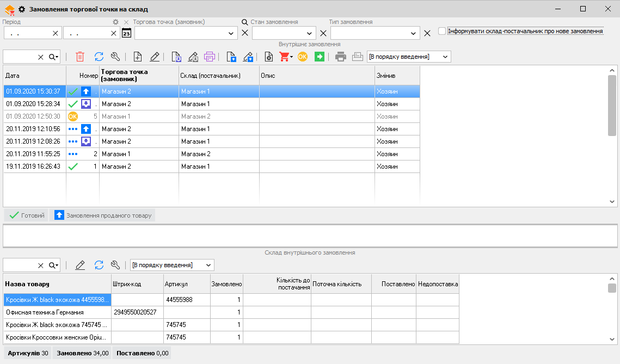Refresh the internal orders list
This screenshot has width=620, height=364.
coord(99,57)
